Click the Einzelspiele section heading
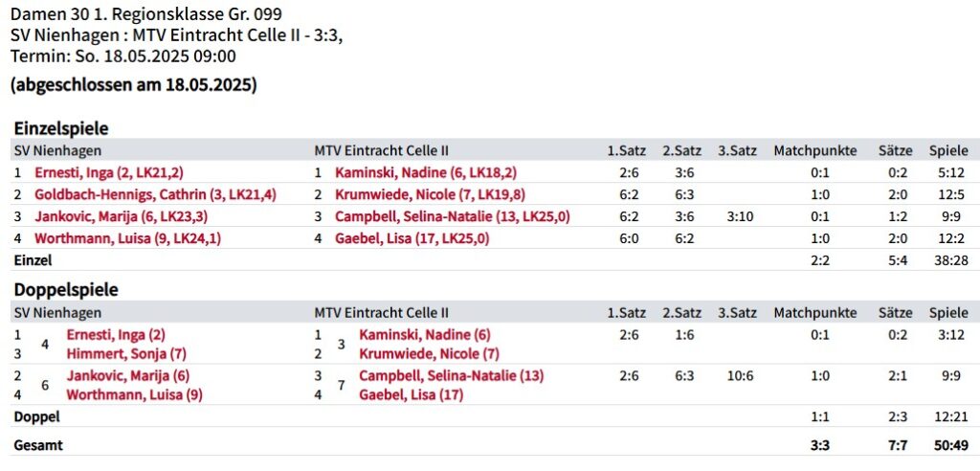This screenshot has width=980, height=471. coord(60,128)
